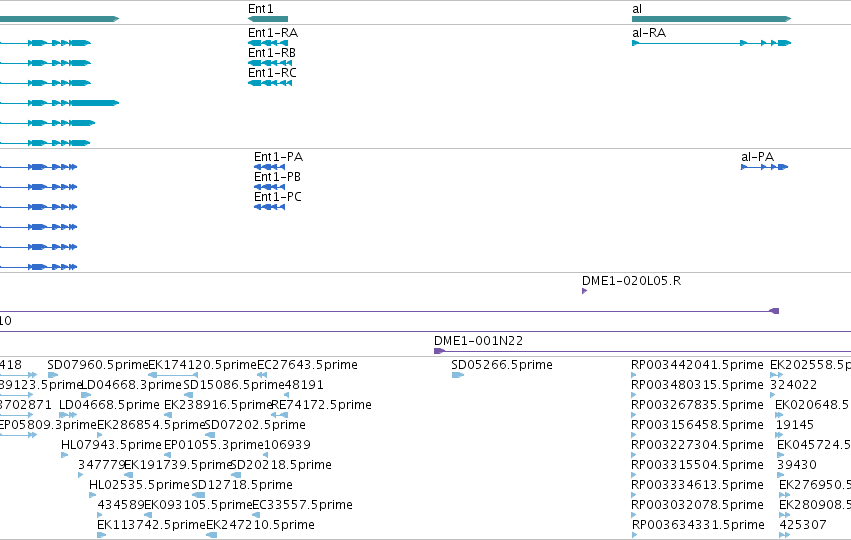Select the al gene bar
Screen dimensions: 851x540
(712, 19)
